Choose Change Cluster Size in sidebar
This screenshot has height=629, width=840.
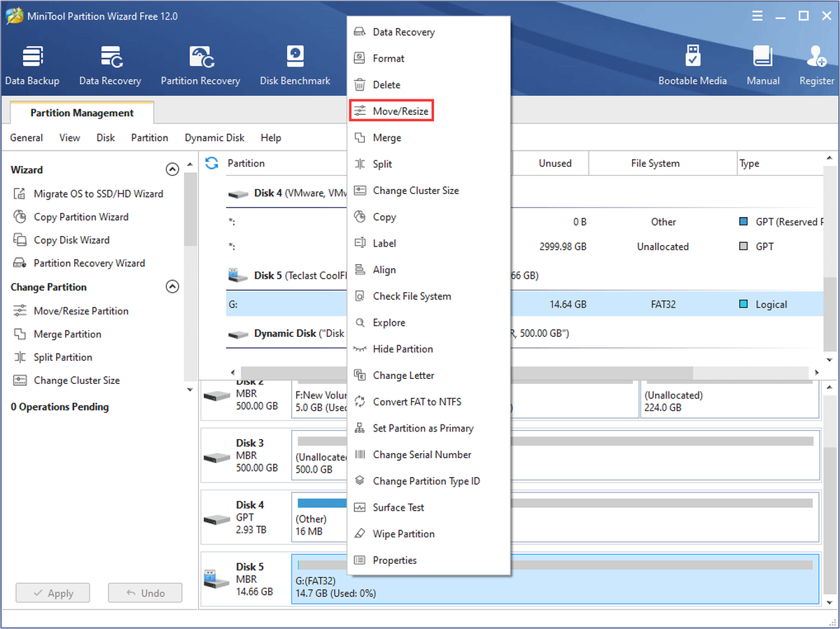(67, 380)
